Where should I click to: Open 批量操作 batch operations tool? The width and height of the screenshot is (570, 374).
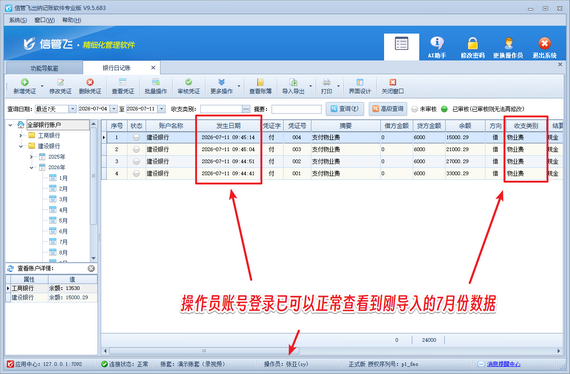156,86
